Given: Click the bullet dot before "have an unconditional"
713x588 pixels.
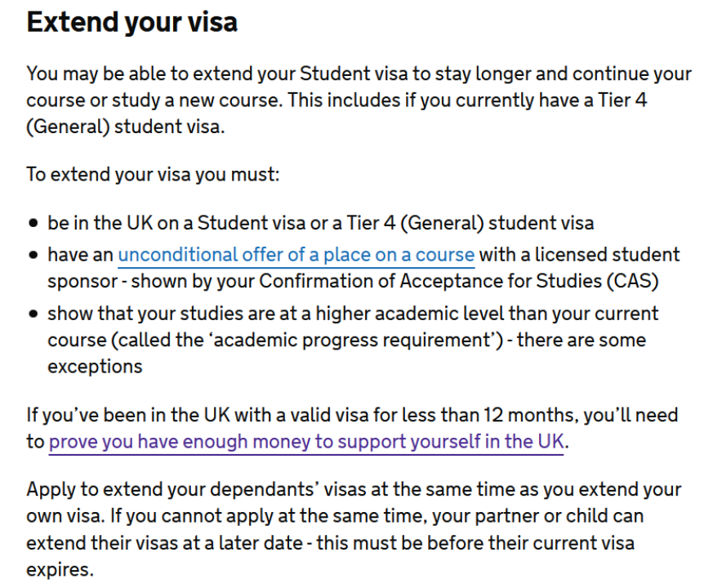Looking at the screenshot, I should pyautogui.click(x=33, y=255).
